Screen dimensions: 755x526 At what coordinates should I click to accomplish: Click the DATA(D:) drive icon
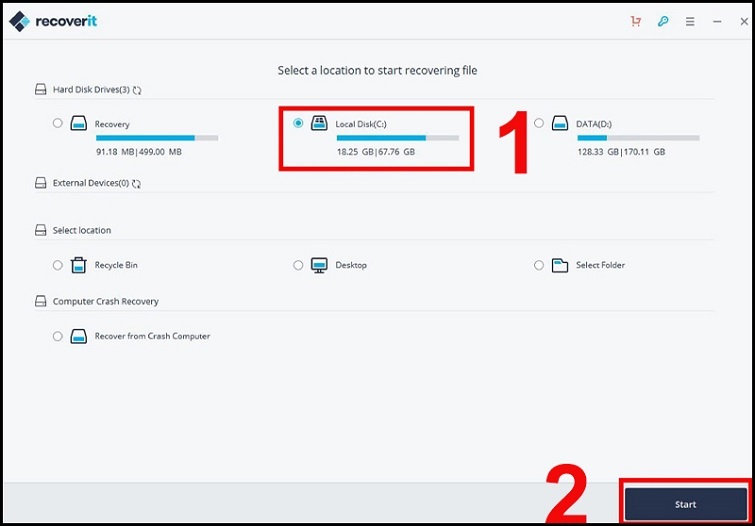click(560, 123)
